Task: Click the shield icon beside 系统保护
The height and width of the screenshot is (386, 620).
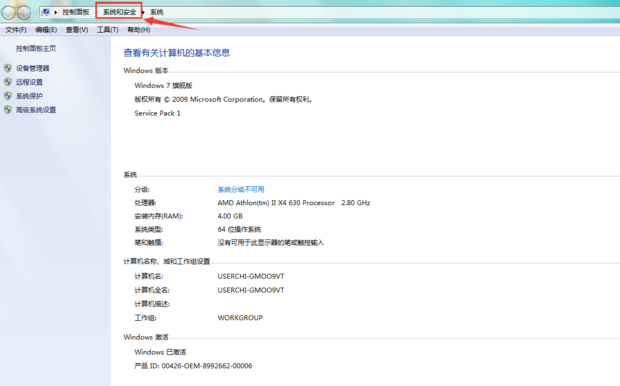Action: (8, 96)
